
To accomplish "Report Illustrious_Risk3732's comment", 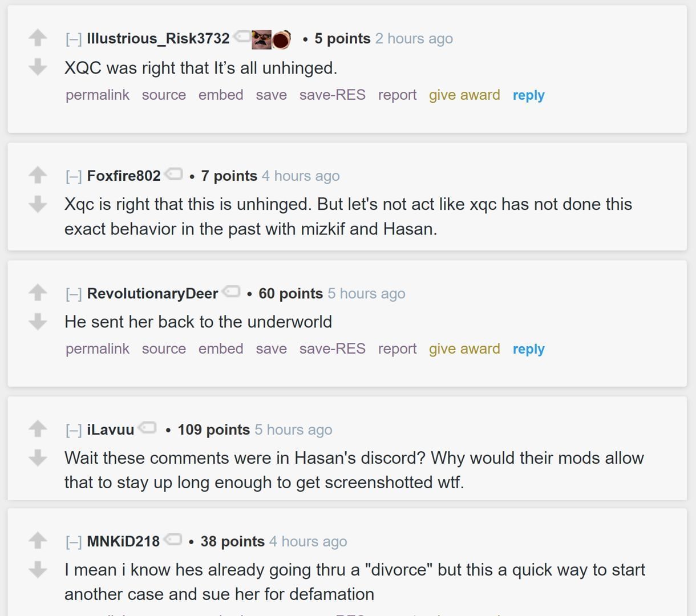I will point(397,95).
